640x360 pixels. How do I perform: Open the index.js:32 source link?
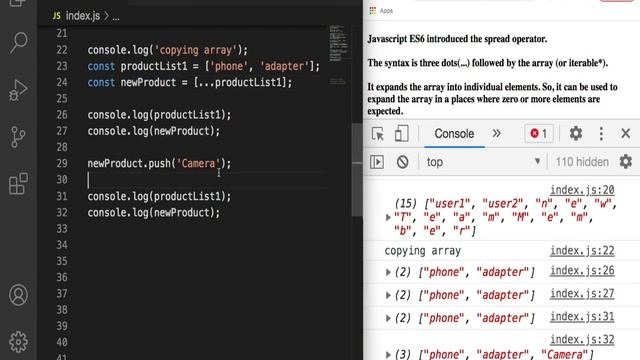(x=582, y=339)
